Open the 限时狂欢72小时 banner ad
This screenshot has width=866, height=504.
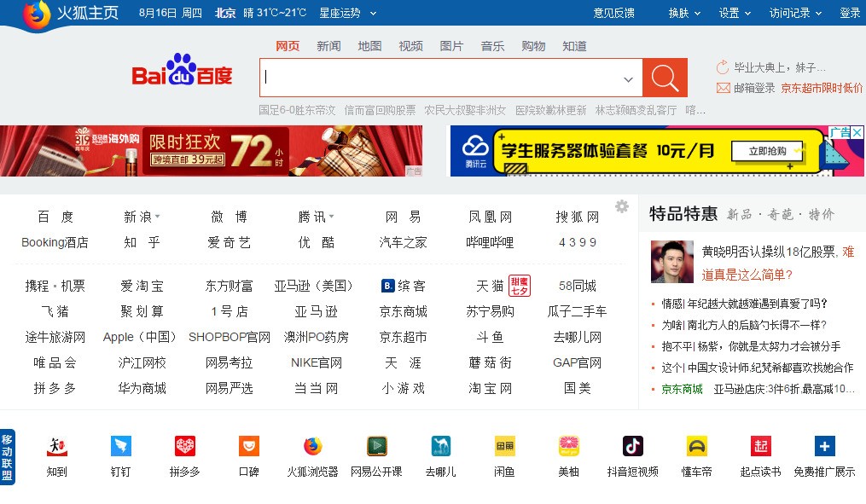pyautogui.click(x=211, y=151)
